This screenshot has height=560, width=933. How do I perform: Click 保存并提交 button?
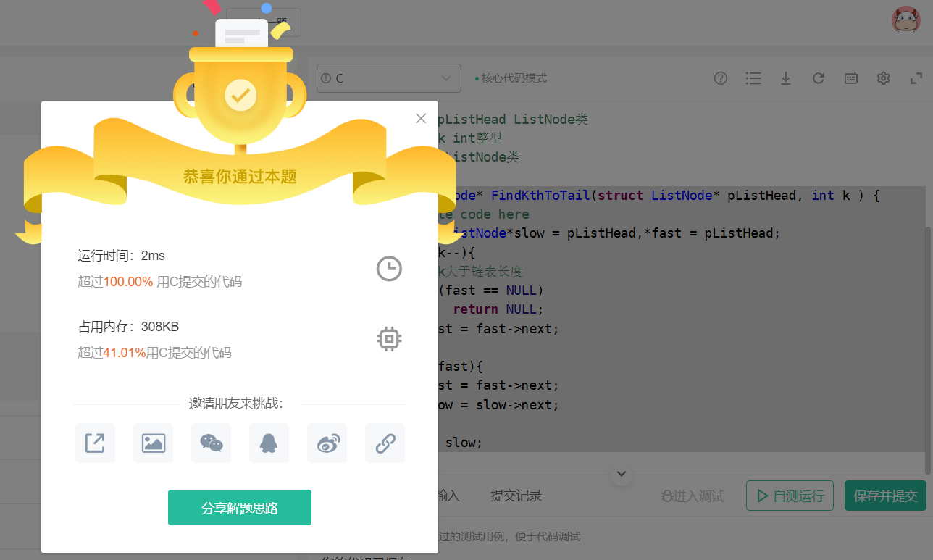pyautogui.click(x=885, y=496)
